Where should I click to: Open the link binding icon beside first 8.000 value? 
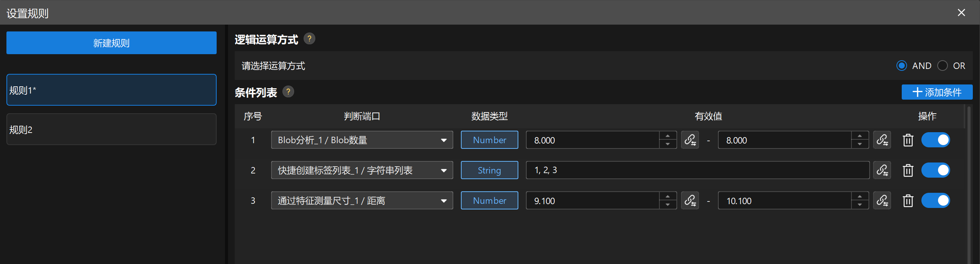tap(690, 140)
